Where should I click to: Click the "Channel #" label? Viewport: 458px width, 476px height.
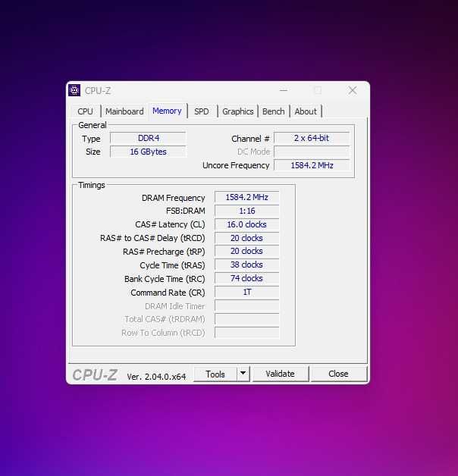tap(250, 139)
